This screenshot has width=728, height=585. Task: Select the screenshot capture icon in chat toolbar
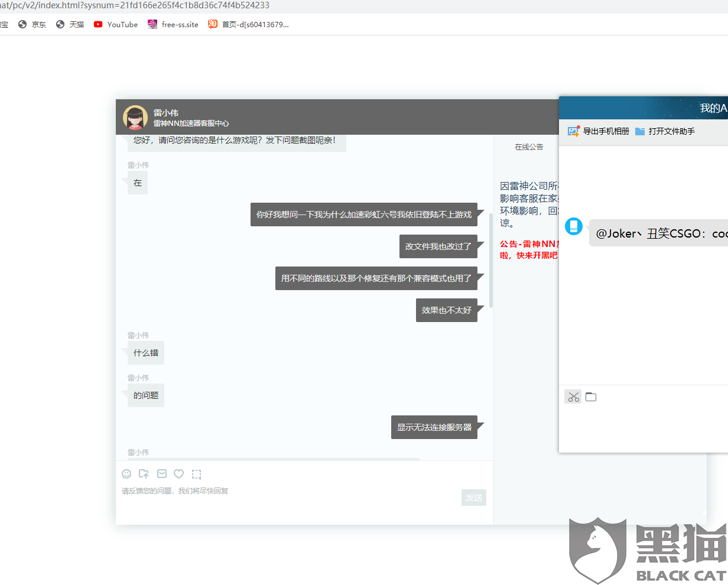[197, 474]
